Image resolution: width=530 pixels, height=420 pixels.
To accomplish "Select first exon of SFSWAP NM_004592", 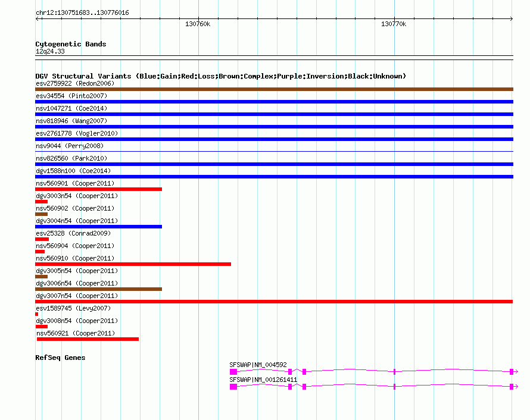I will pos(233,372).
